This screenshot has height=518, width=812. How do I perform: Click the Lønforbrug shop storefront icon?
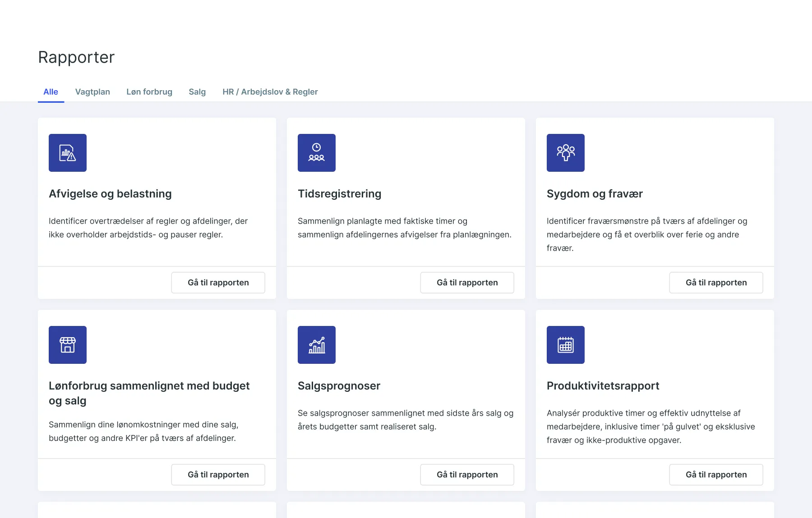pyautogui.click(x=68, y=345)
